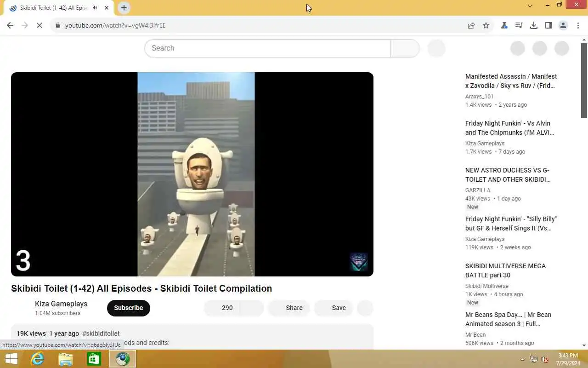Open Araxys_101 channel name

pyautogui.click(x=479, y=97)
